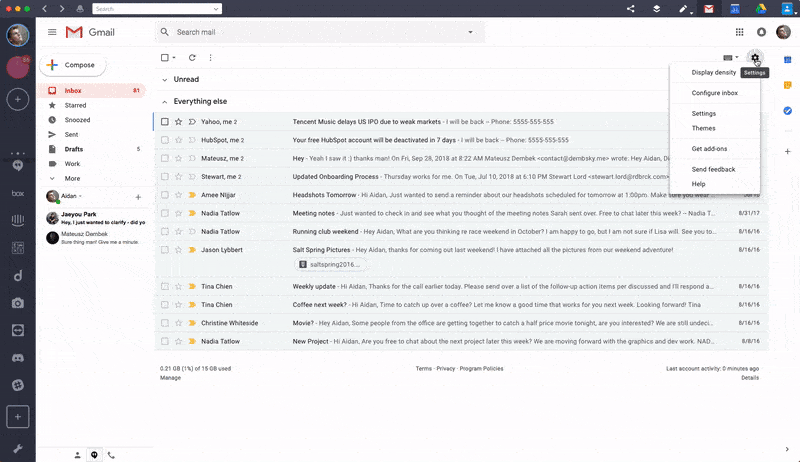Click the add-ons plus in right panel
800x462 pixels.
[787, 151]
